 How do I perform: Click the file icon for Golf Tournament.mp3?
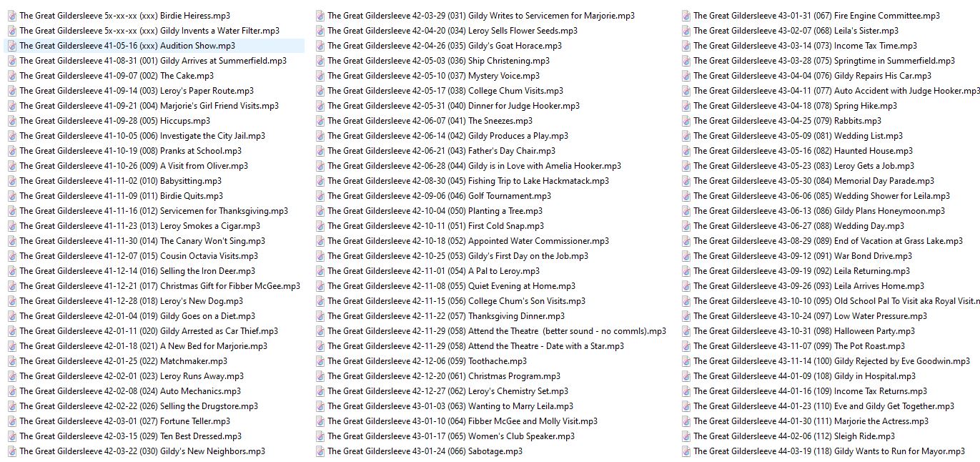320,196
